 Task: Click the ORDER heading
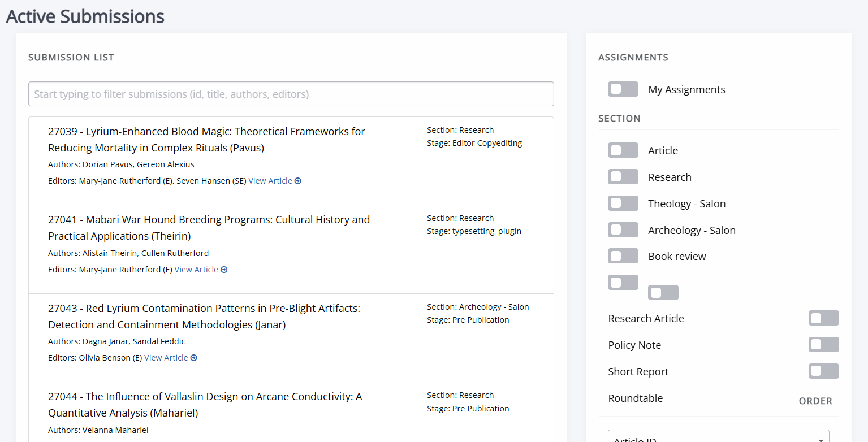pos(815,401)
